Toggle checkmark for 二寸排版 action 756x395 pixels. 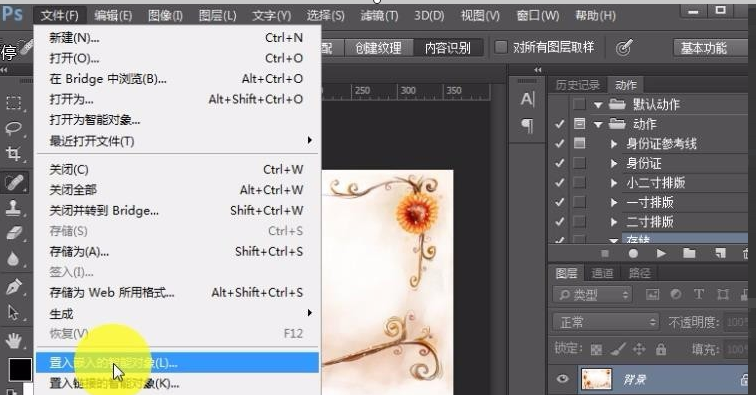559,222
